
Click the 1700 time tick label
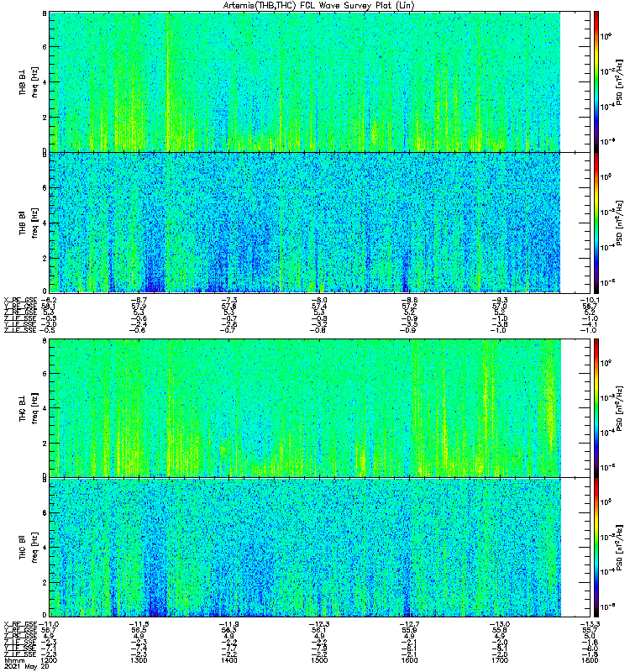[x=500, y=660]
